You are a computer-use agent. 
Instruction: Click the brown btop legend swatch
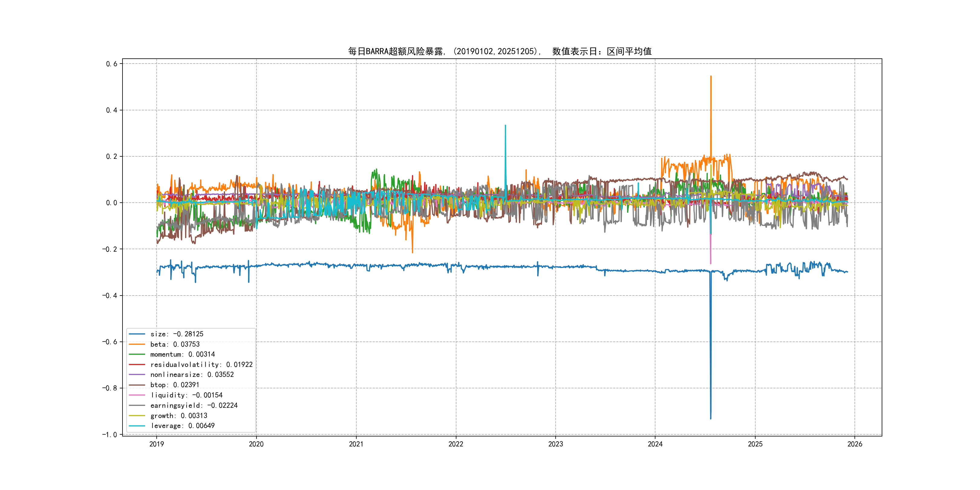[x=137, y=385]
